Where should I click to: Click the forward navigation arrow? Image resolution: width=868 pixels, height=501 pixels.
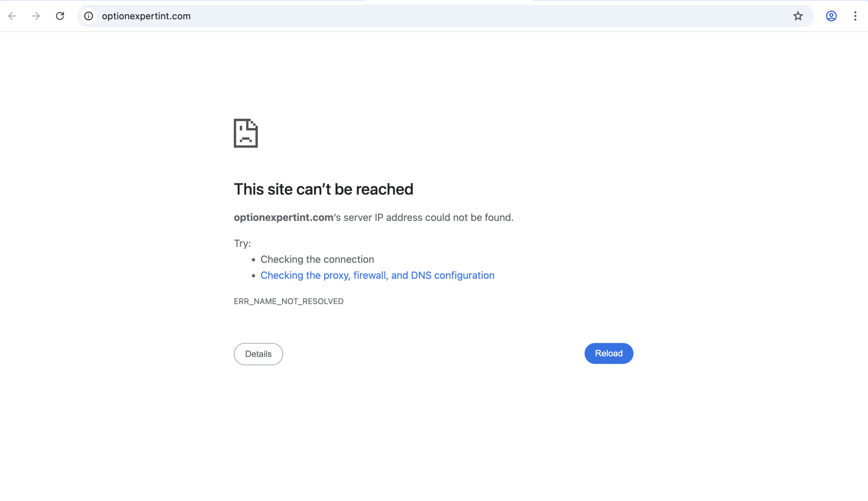coord(36,16)
